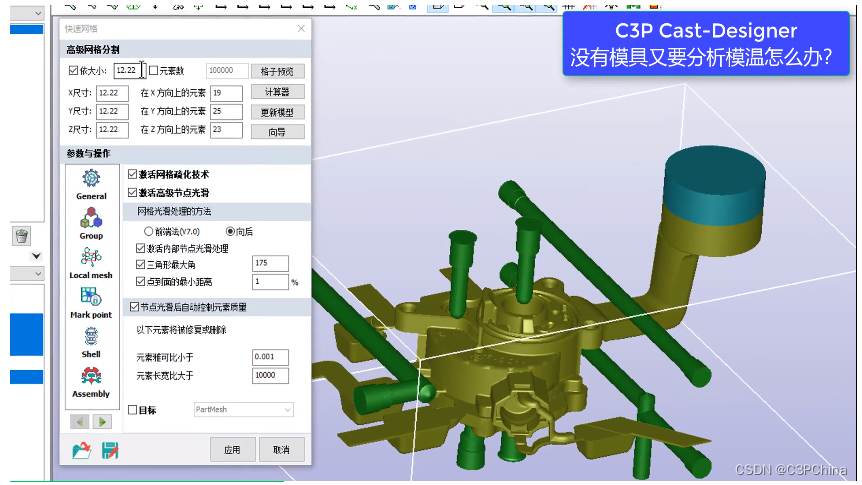Open the General settings page
This screenshot has width=862, height=485.
coord(91,184)
